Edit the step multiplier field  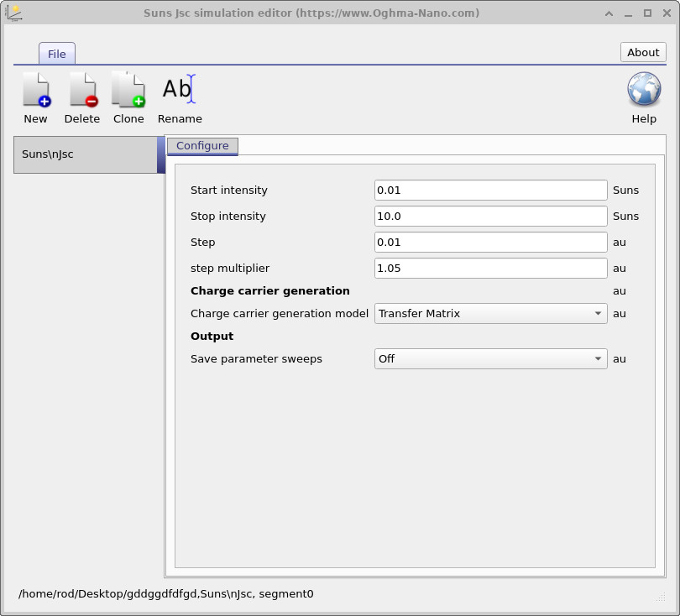pyautogui.click(x=490, y=269)
